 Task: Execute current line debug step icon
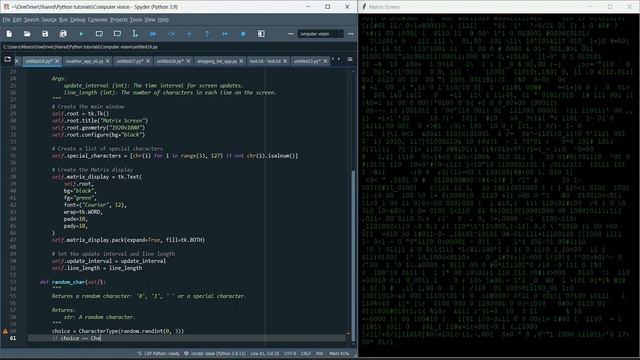click(x=171, y=34)
